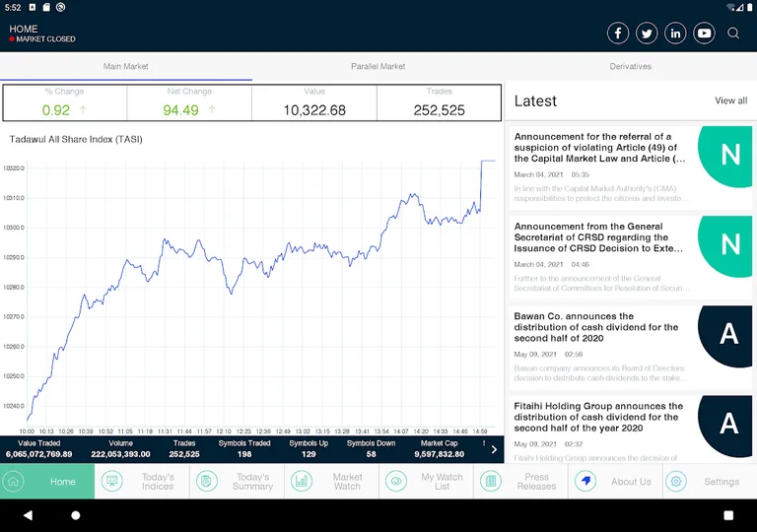Open the My Watch List navigation label
The width and height of the screenshot is (757, 532).
click(442, 482)
